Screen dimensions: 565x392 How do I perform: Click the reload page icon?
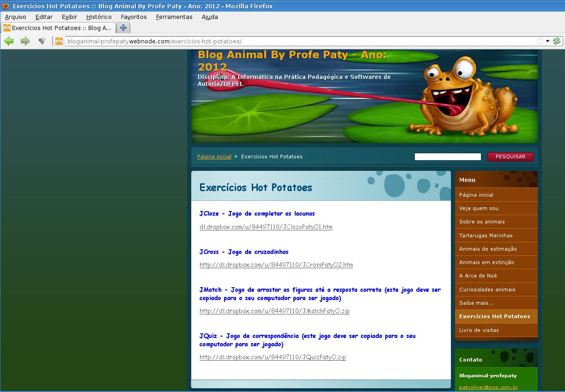click(x=557, y=41)
